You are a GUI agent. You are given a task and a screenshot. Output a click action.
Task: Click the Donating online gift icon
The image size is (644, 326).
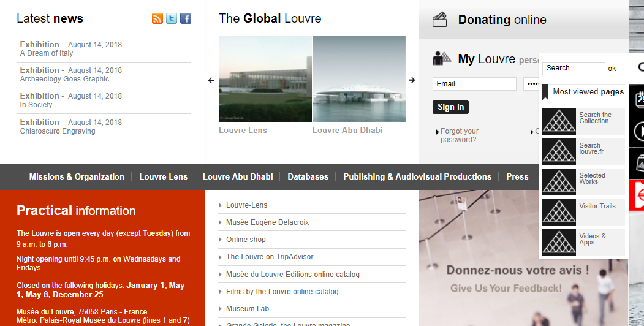440,20
